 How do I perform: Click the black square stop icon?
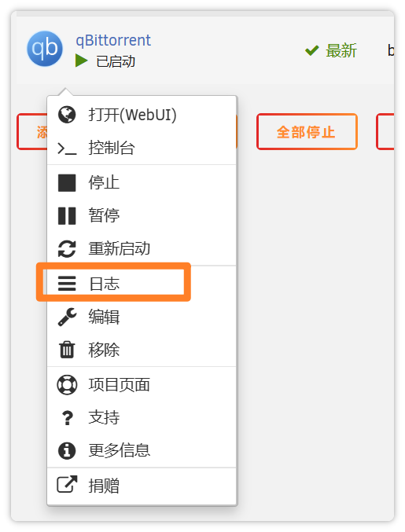[67, 183]
